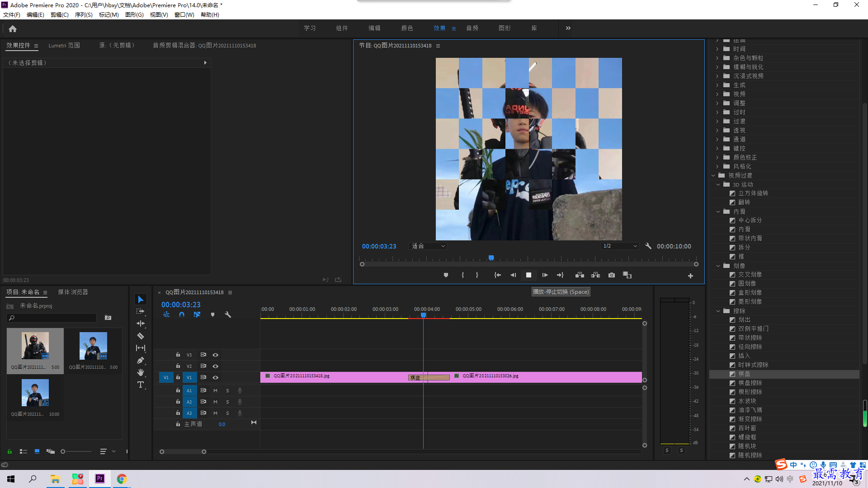This screenshot has height=488, width=868.
Task: Select 棋盘 transition on timeline clip
Action: 429,377
